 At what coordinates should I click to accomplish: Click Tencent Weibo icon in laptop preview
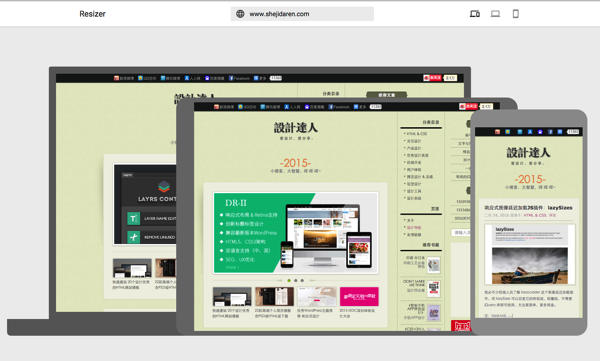(163, 78)
